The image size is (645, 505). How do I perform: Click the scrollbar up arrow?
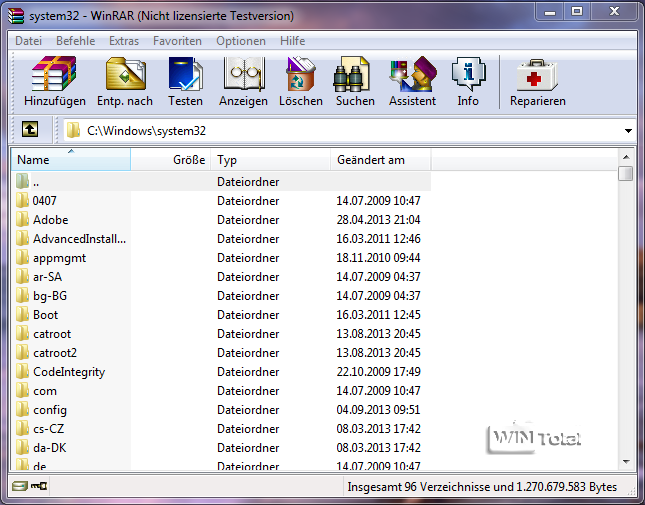626,157
